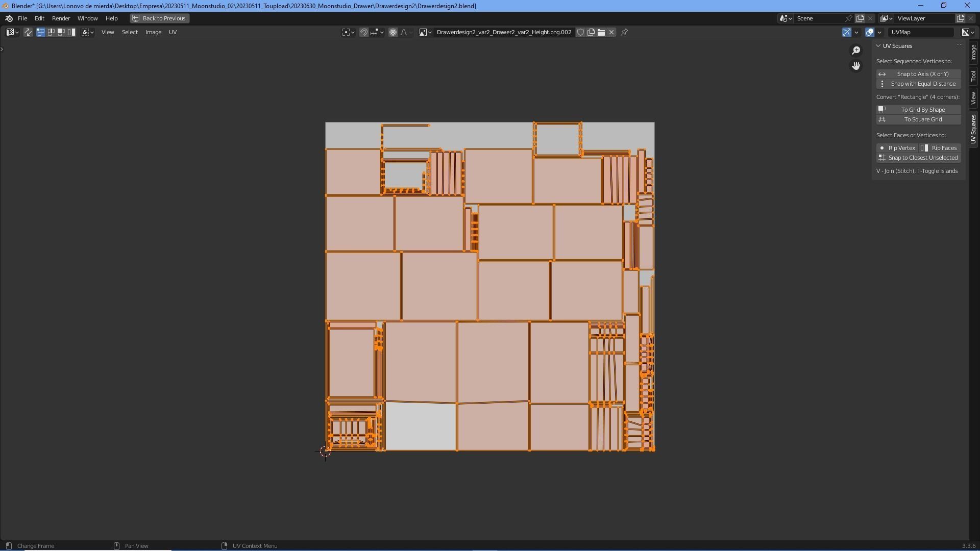Enable fake user shield for image

580,32
